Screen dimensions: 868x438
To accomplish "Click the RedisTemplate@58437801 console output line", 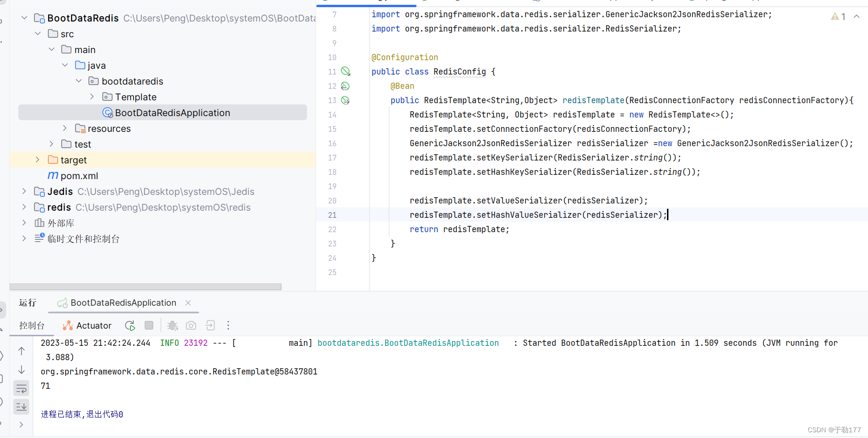I will (179, 372).
